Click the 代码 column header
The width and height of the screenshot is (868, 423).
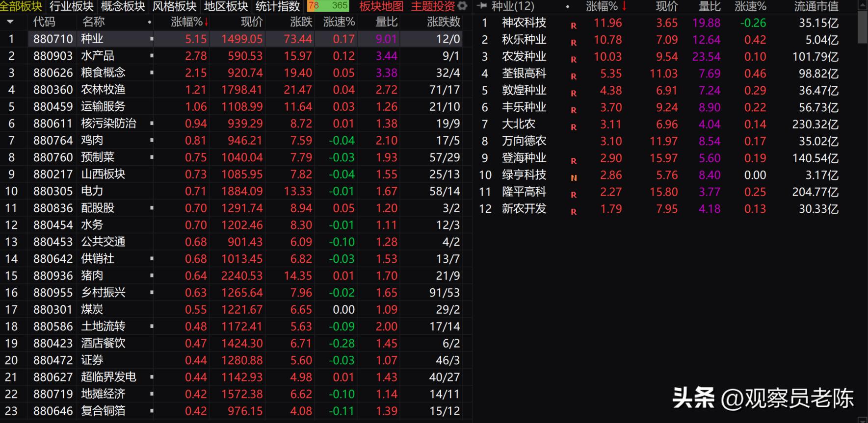pos(44,22)
